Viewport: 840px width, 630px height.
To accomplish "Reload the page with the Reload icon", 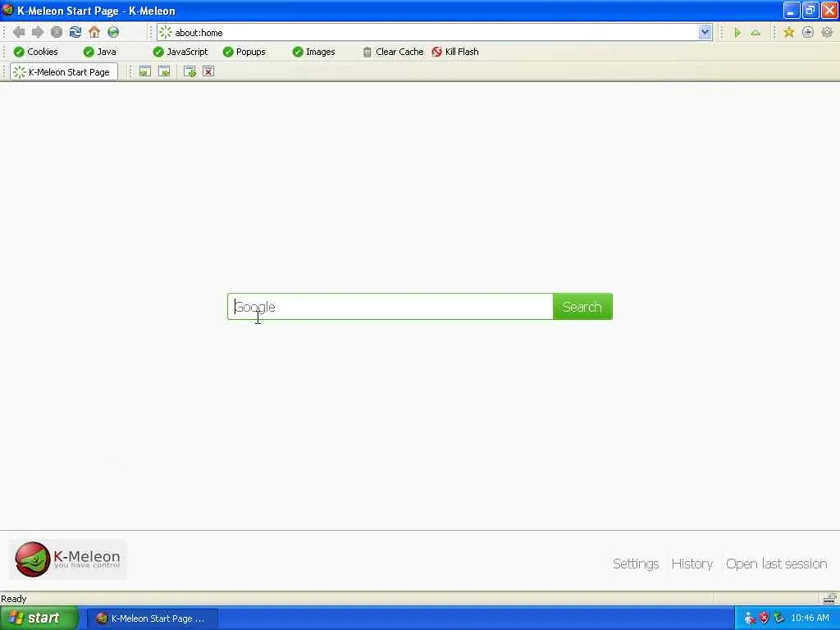I will 75,32.
